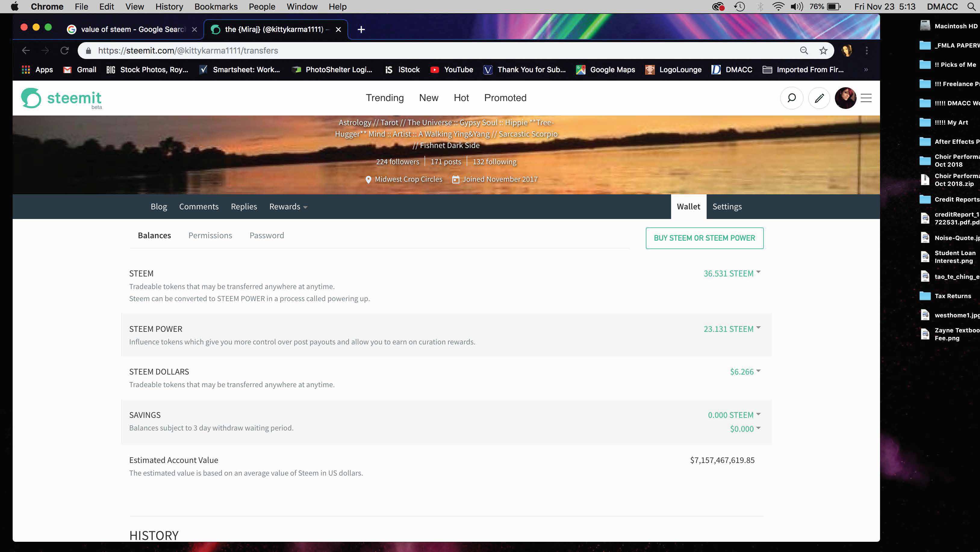Click the Wi-Fi icon in the menu bar

click(x=778, y=6)
